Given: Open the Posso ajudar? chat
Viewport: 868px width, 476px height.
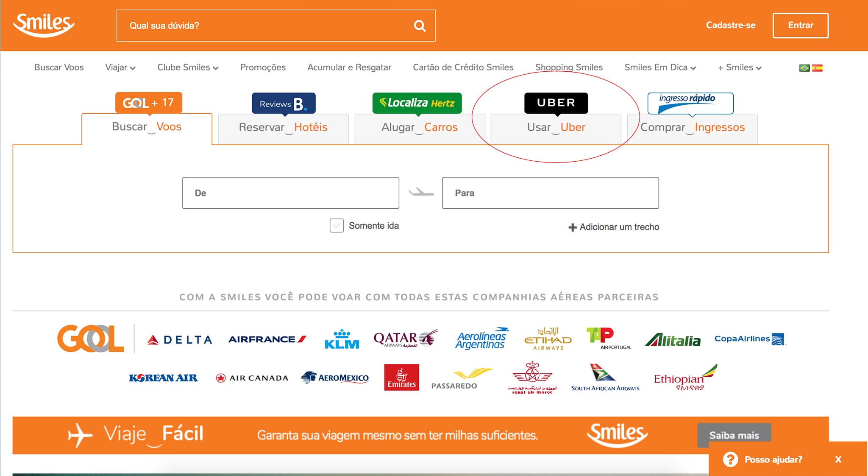Looking at the screenshot, I should [773, 459].
